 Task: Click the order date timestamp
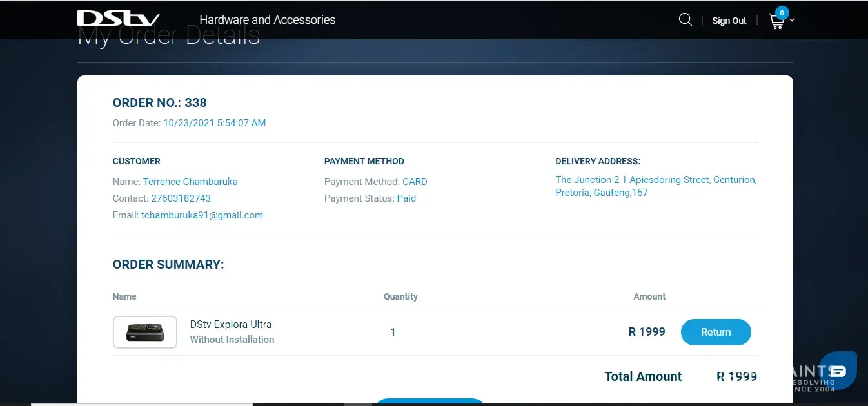[214, 122]
